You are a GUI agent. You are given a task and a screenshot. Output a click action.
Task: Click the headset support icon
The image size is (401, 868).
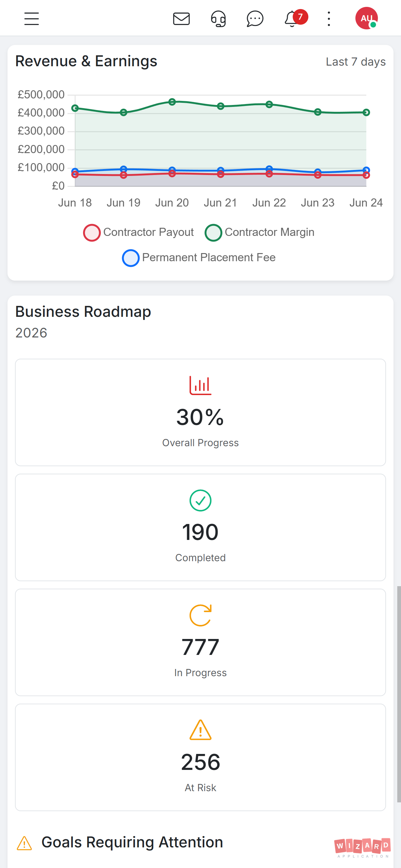(x=218, y=18)
